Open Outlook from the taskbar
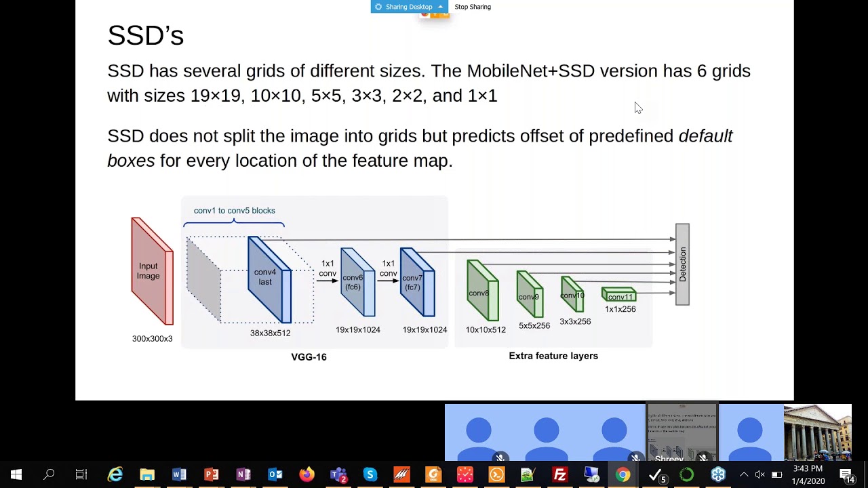The width and height of the screenshot is (868, 488). (275, 475)
